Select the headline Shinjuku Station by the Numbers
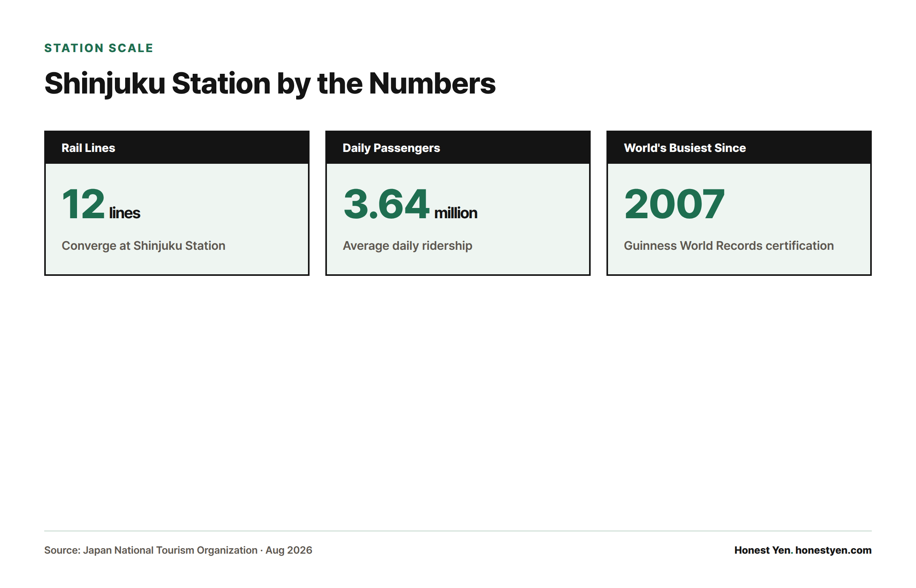This screenshot has height=588, width=916. [270, 84]
